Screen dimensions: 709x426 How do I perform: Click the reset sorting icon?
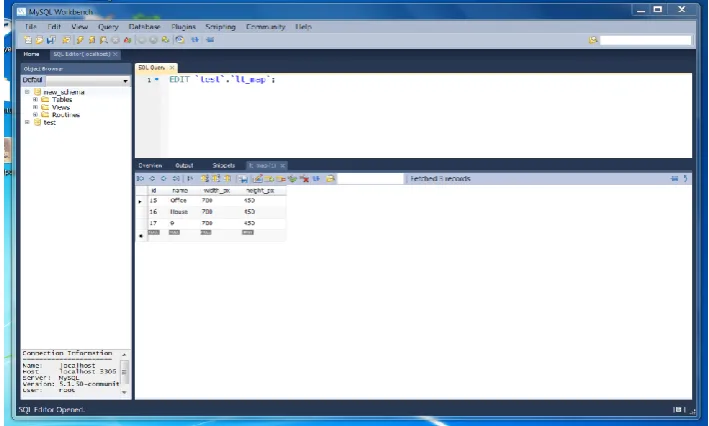227,179
